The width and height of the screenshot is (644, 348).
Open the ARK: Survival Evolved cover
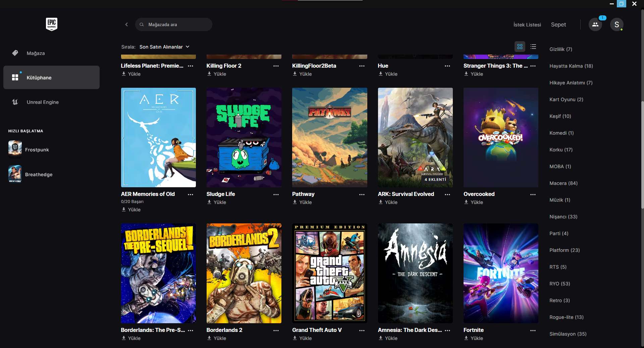coord(415,137)
